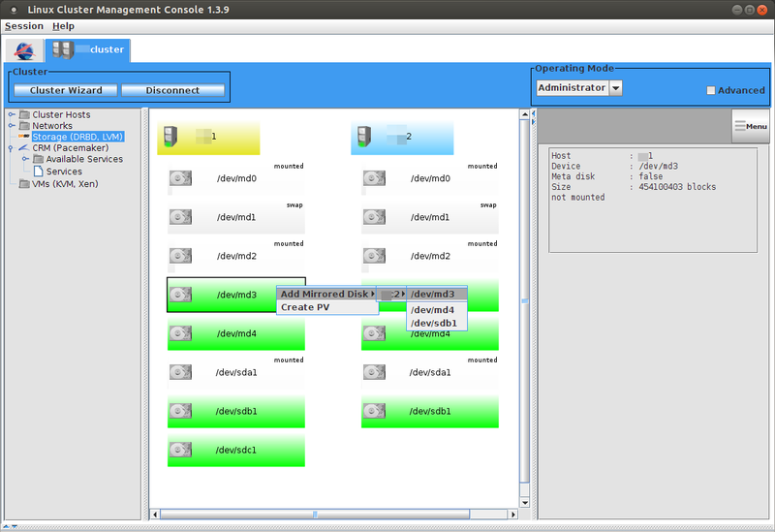Launch the Cluster Wizard
This screenshot has width=775, height=532.
pos(66,90)
